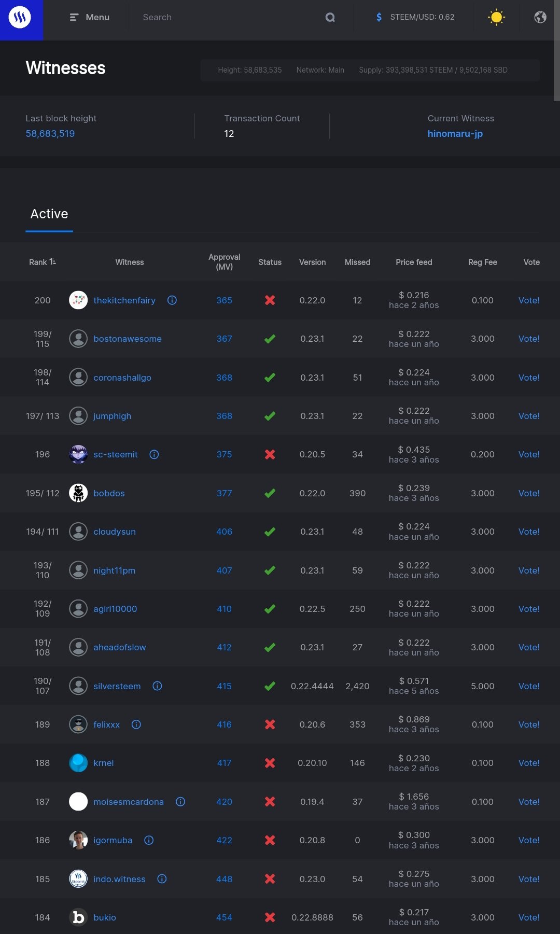Image resolution: width=560 pixels, height=934 pixels.
Task: Show info icon for indo.witness
Action: coord(162,879)
